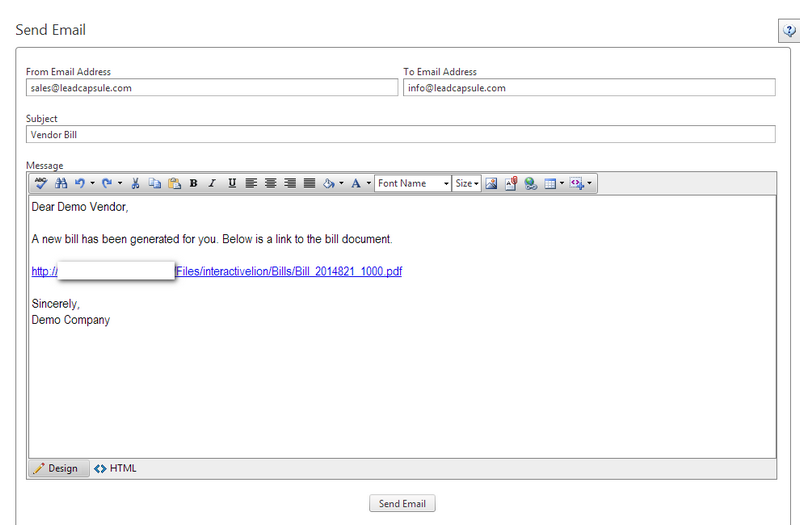Click the Paste clipboard icon
800x525 pixels.
[x=174, y=184]
